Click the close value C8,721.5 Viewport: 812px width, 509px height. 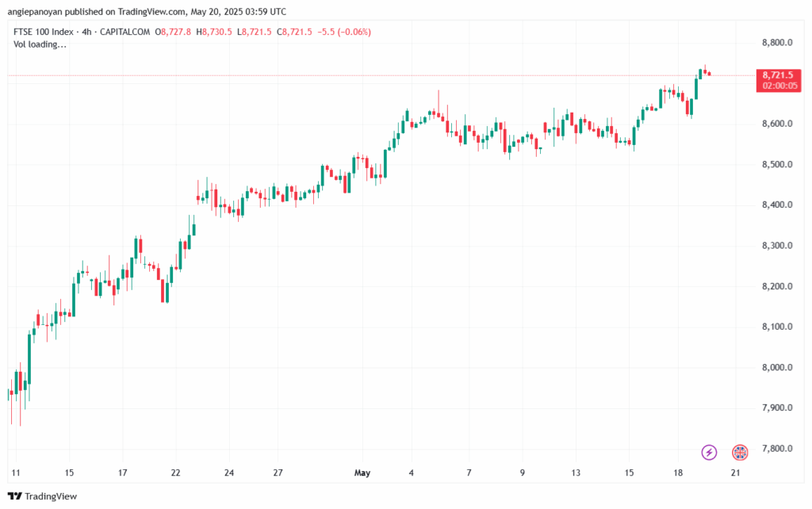(x=294, y=32)
